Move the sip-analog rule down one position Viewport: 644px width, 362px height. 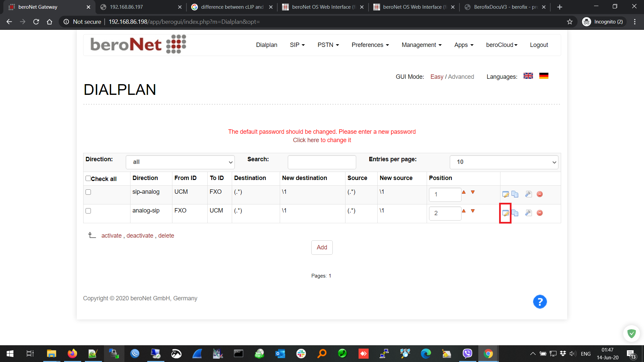473,192
